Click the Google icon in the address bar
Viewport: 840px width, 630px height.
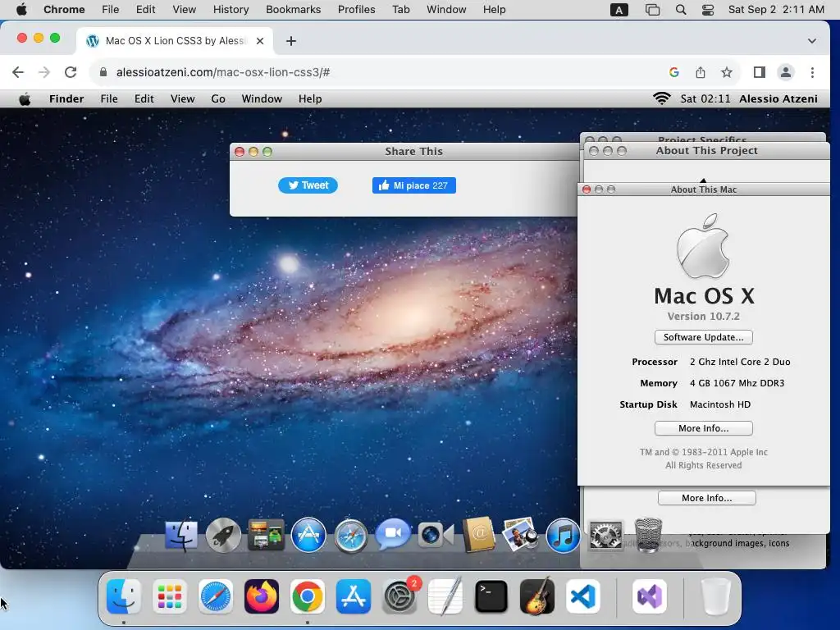[x=674, y=72]
